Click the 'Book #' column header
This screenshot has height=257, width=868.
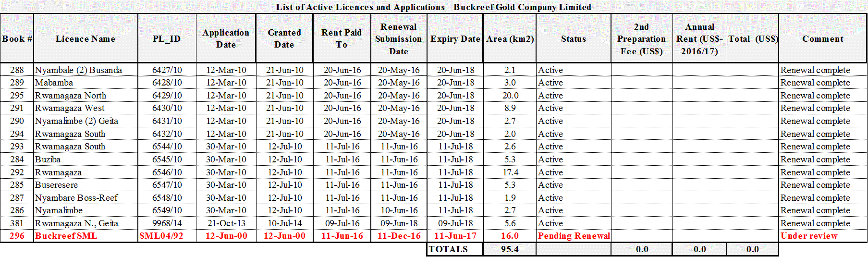click(x=17, y=39)
